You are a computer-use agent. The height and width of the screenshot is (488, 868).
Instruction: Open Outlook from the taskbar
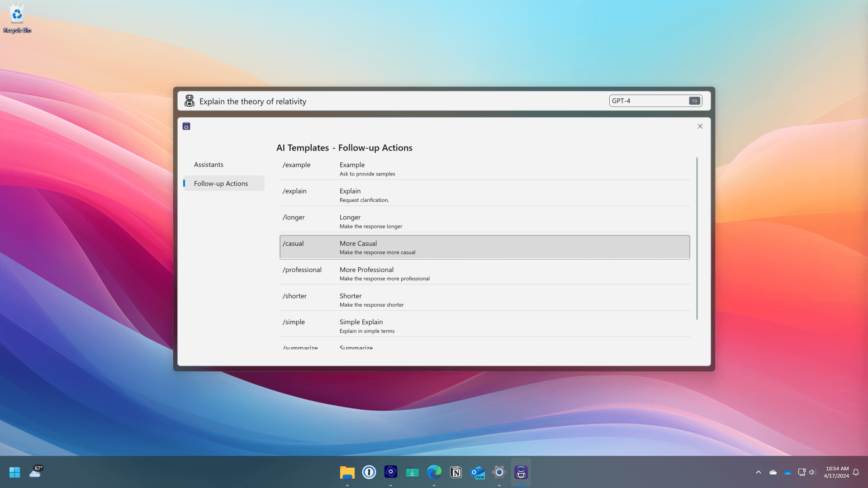pyautogui.click(x=477, y=472)
